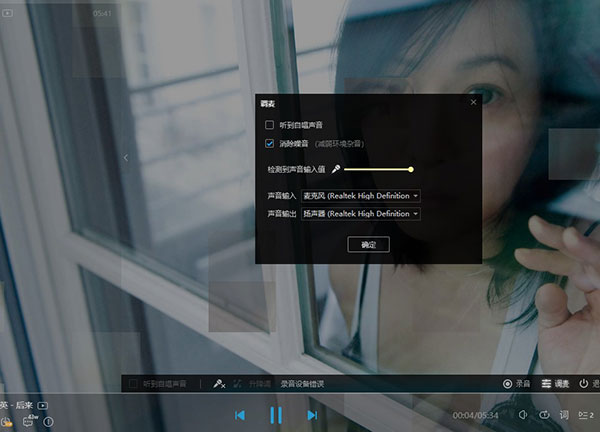This screenshot has width=600, height=432.
Task: Pause the current song
Action: pos(276,415)
